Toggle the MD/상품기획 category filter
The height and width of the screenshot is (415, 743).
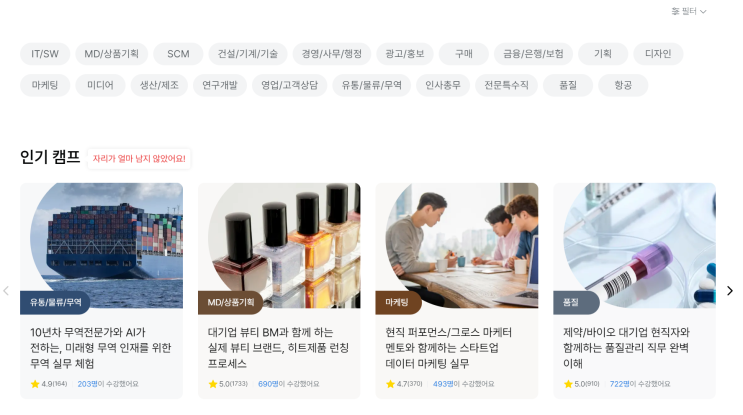(x=111, y=54)
